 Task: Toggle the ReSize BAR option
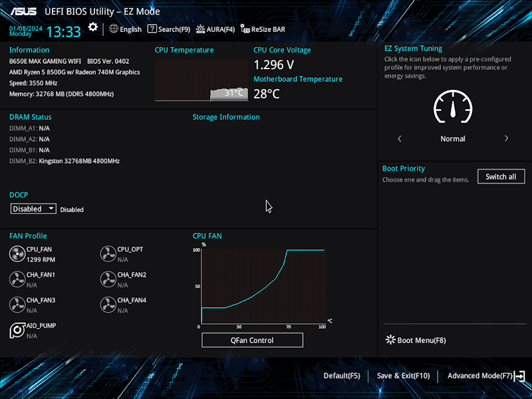point(263,29)
